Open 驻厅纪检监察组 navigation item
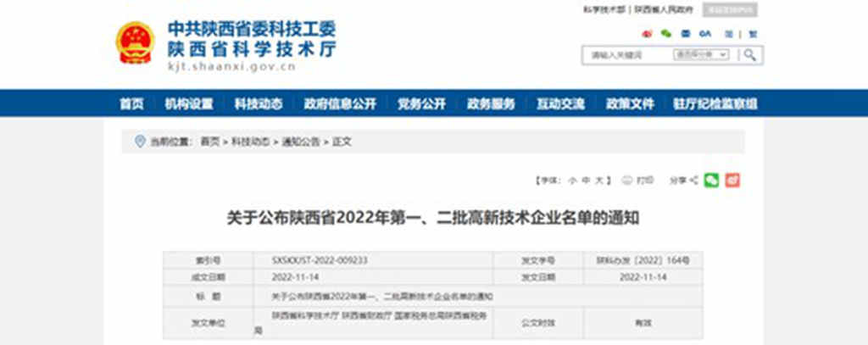Screen dimensions: 868x345 tap(715, 103)
